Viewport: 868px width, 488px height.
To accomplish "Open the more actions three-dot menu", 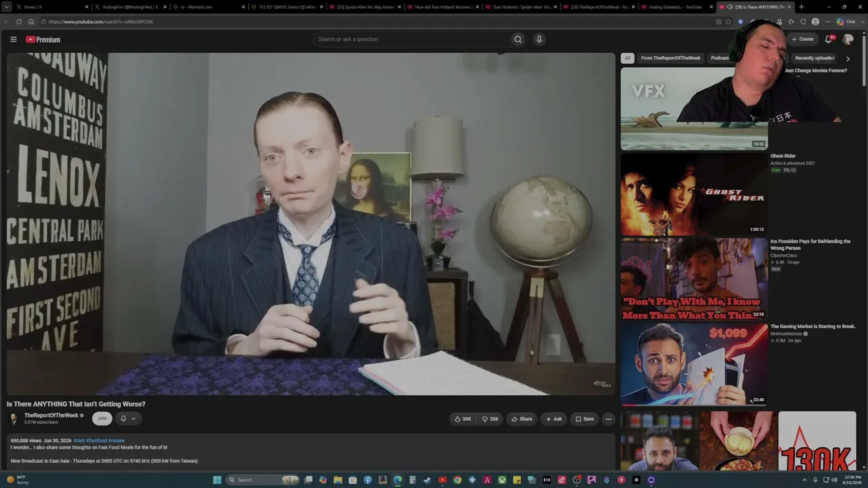I will coord(608,419).
